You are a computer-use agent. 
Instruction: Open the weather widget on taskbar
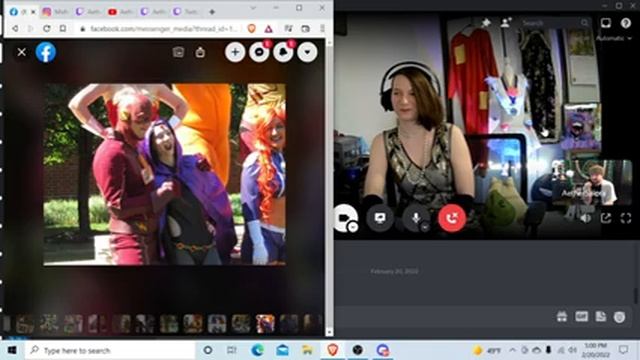(487, 350)
